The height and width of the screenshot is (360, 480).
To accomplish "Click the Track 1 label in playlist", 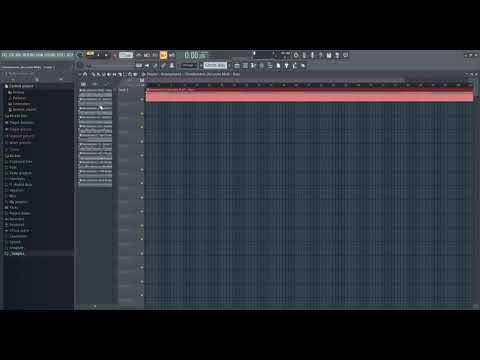I will [123, 90].
